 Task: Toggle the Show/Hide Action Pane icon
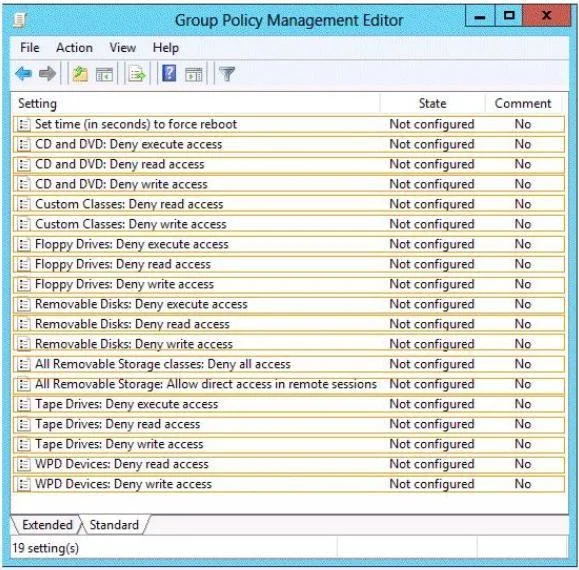[x=193, y=74]
